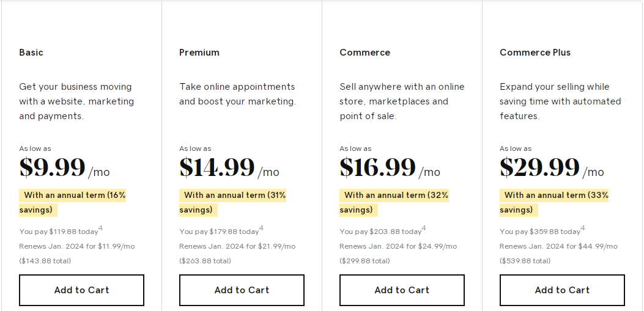Click footnote 4 in the Premium plan
This screenshot has height=311, width=644.
261,229
